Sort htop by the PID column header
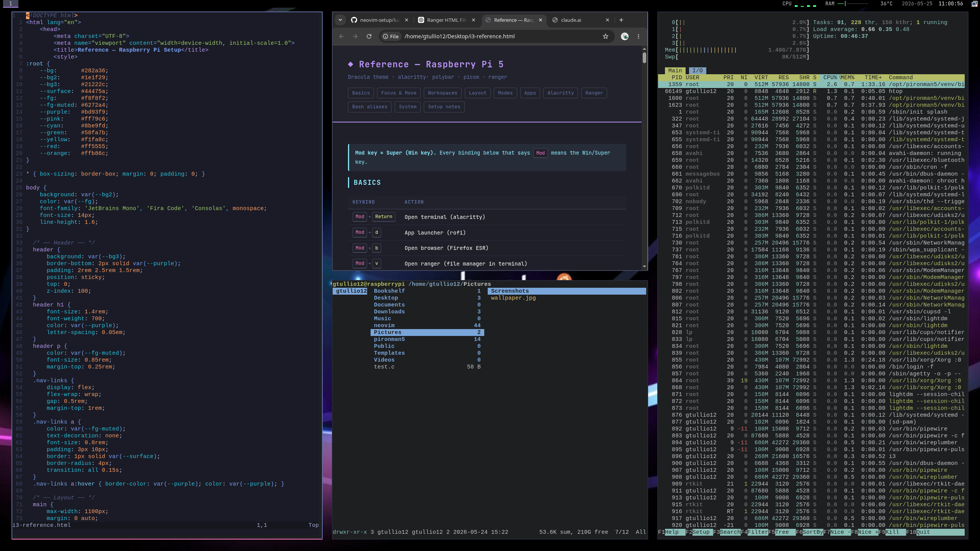980x551 pixels. (x=676, y=77)
